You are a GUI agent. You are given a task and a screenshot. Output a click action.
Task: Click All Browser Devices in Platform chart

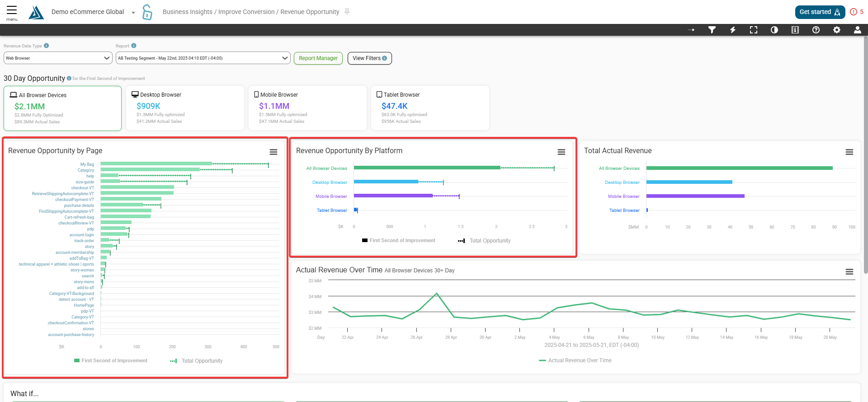327,168
